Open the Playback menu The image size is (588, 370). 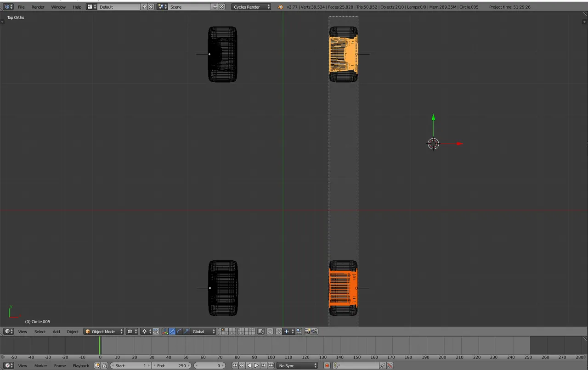pyautogui.click(x=81, y=365)
